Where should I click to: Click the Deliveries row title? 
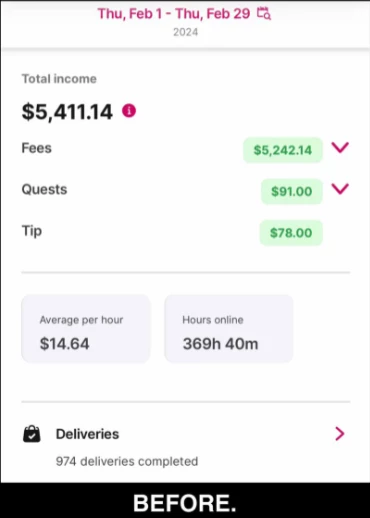87,434
